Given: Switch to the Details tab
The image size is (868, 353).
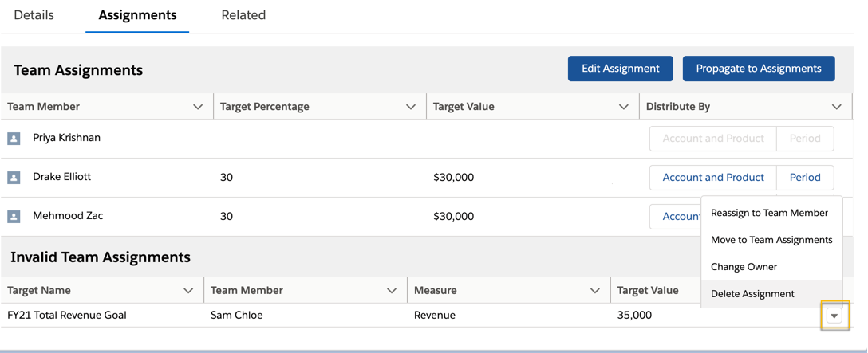Looking at the screenshot, I should [x=34, y=15].
